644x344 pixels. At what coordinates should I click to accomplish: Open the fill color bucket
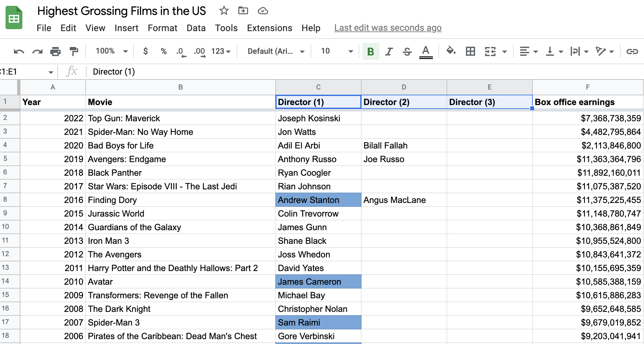click(451, 51)
